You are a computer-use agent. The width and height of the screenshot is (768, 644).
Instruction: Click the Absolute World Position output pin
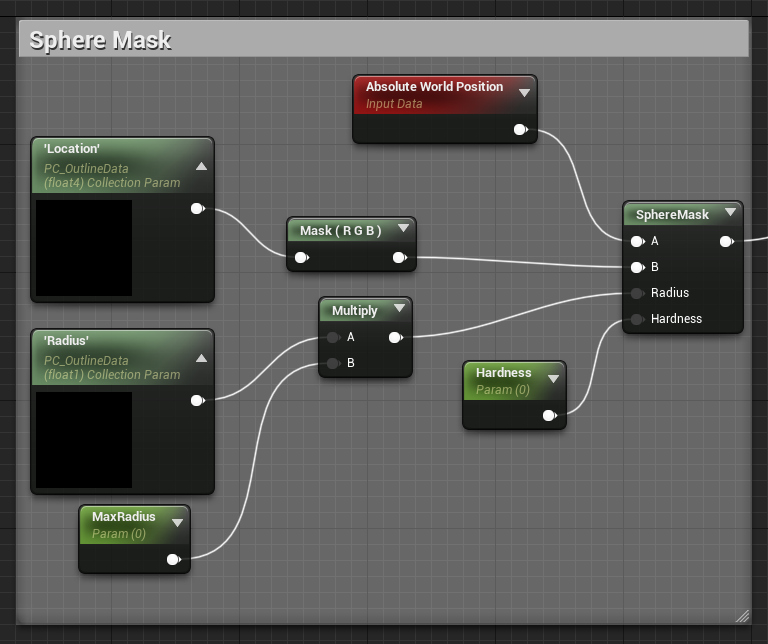coord(520,130)
